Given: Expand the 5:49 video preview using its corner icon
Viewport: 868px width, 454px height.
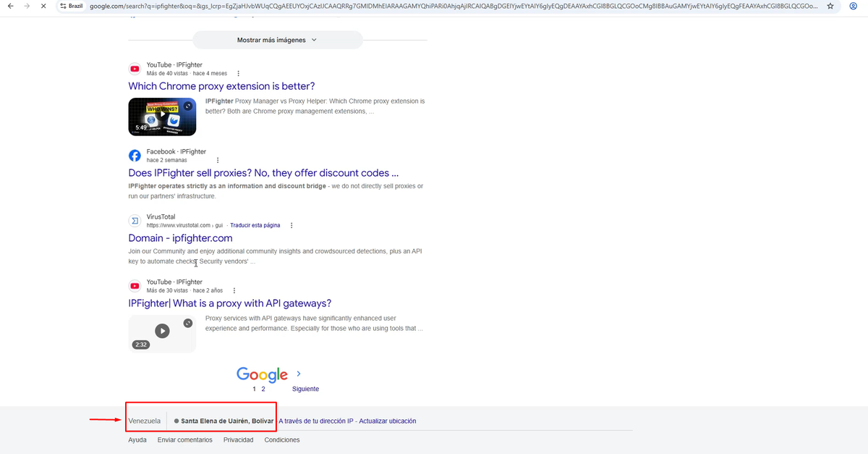Looking at the screenshot, I should pyautogui.click(x=188, y=106).
